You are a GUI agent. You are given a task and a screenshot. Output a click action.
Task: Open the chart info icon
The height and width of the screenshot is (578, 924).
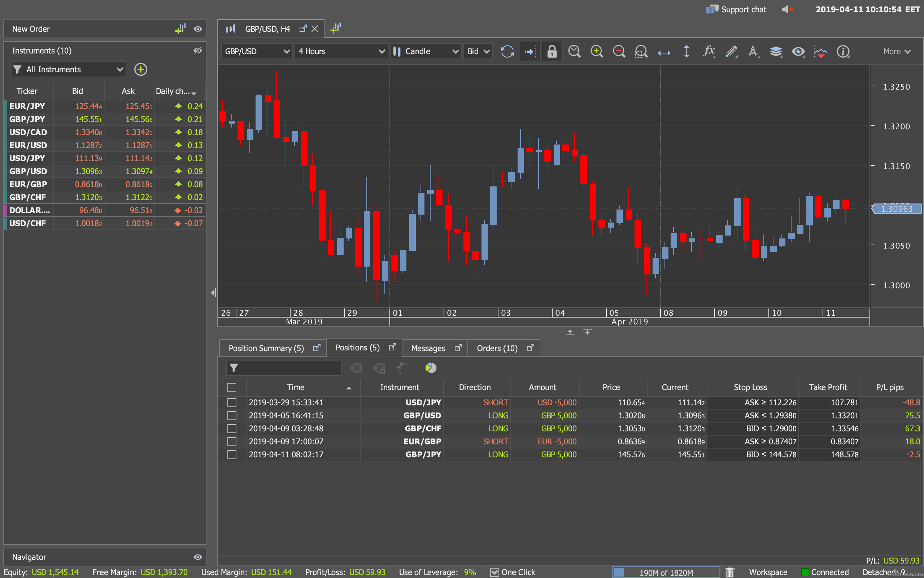[x=843, y=51]
